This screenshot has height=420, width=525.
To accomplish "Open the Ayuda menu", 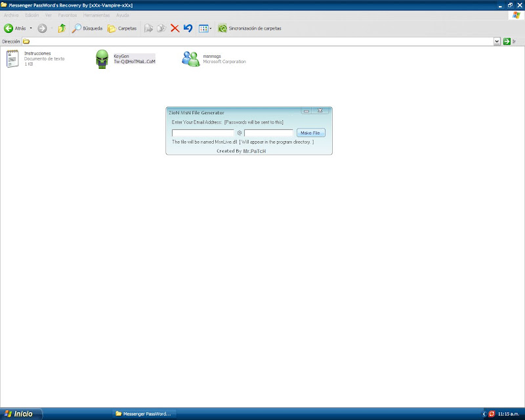I will click(x=123, y=15).
